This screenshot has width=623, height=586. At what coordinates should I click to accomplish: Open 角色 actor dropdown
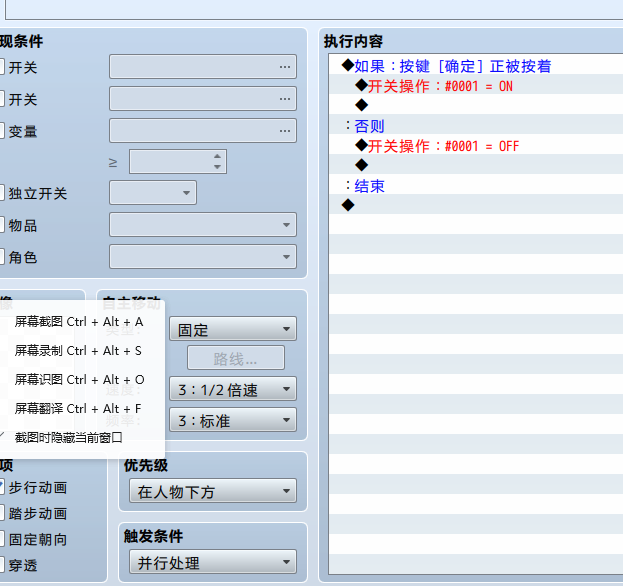tap(203, 257)
